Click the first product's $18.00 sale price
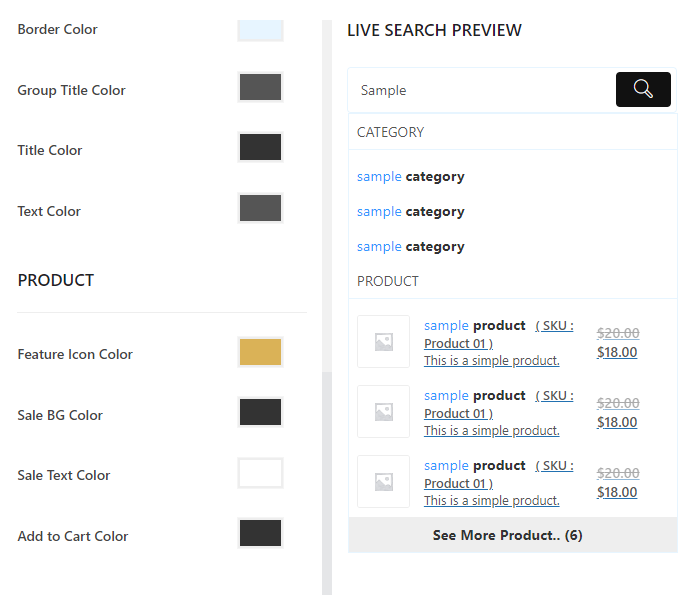 point(616,352)
